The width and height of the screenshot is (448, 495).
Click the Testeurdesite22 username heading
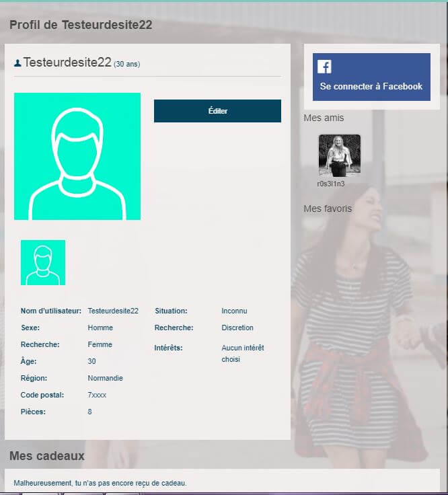[67, 63]
